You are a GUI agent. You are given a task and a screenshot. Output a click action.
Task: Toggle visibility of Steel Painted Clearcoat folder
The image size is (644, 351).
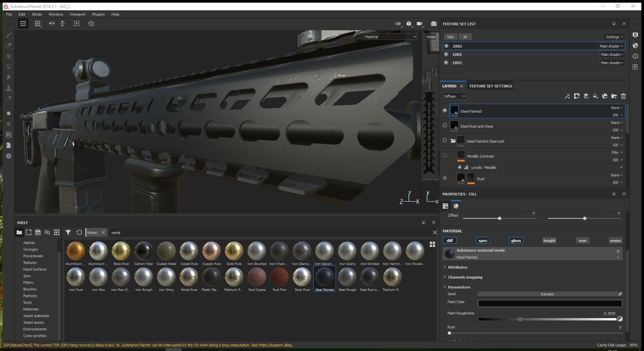445,140
